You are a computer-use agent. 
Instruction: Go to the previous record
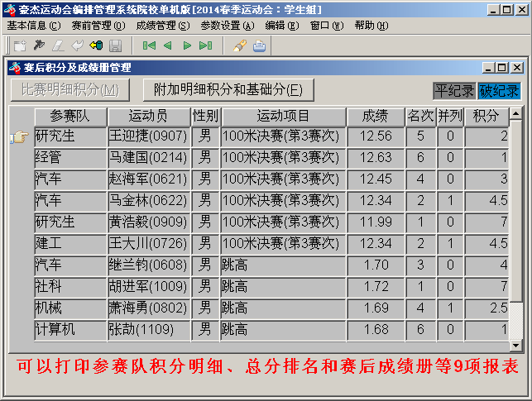[168, 45]
